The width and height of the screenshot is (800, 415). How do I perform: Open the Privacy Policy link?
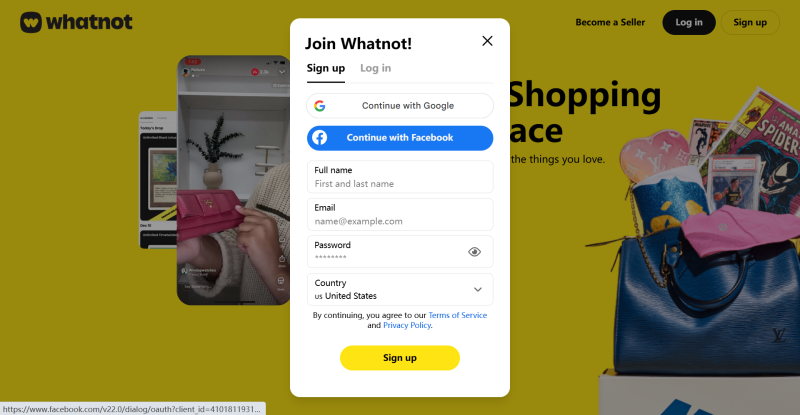[x=407, y=326]
